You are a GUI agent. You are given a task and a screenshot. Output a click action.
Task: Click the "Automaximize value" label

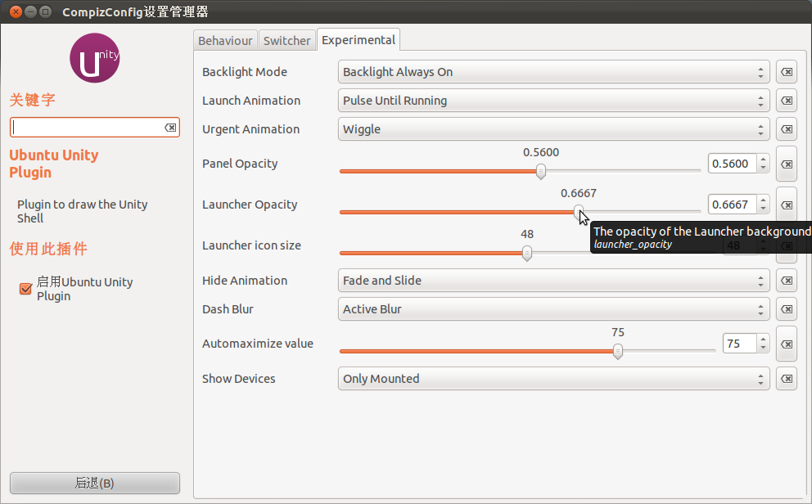(258, 344)
